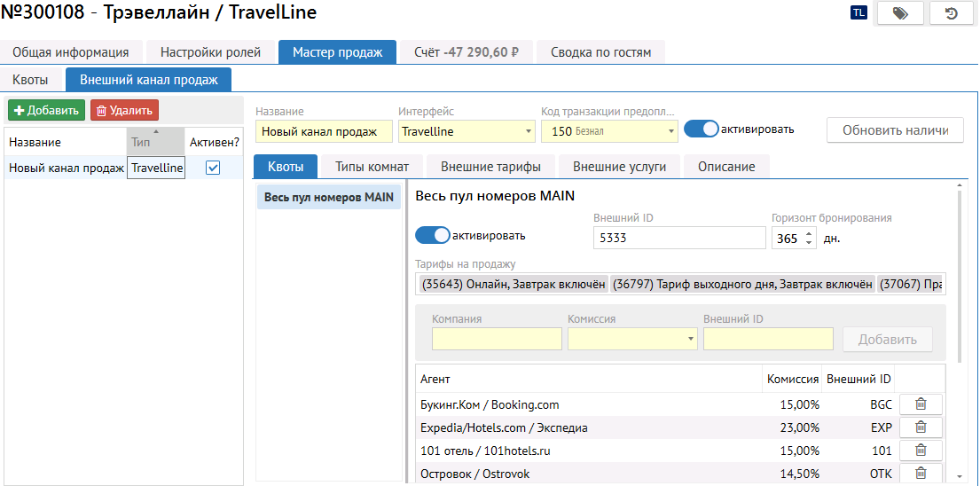
Task: Remove the 101hotels.ru agent row
Action: click(x=921, y=451)
